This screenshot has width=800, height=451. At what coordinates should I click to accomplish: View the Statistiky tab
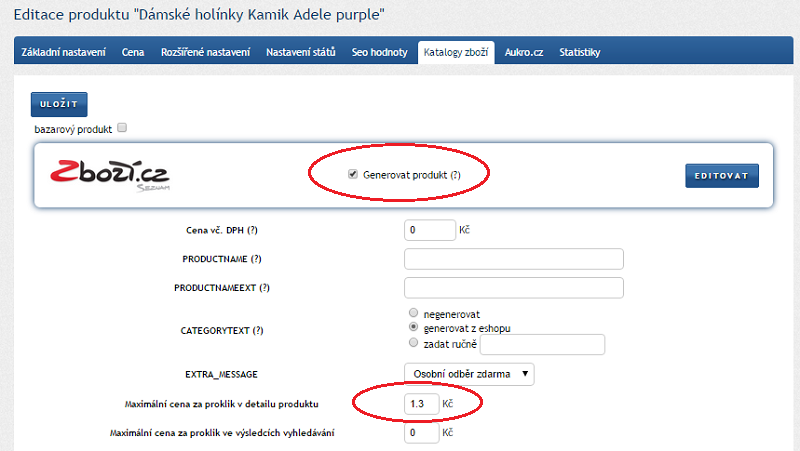point(580,52)
